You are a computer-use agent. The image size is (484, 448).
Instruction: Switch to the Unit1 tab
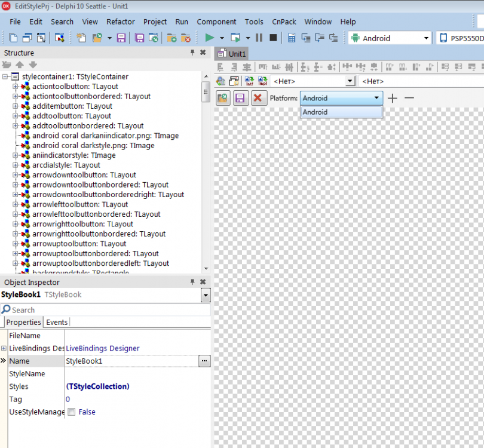[x=231, y=53]
